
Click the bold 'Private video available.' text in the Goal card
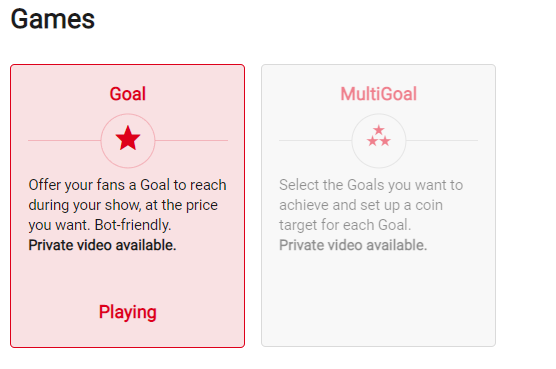click(102, 245)
